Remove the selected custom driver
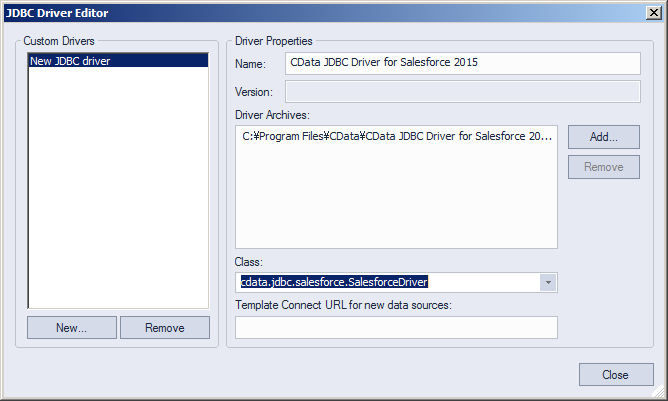 (164, 327)
